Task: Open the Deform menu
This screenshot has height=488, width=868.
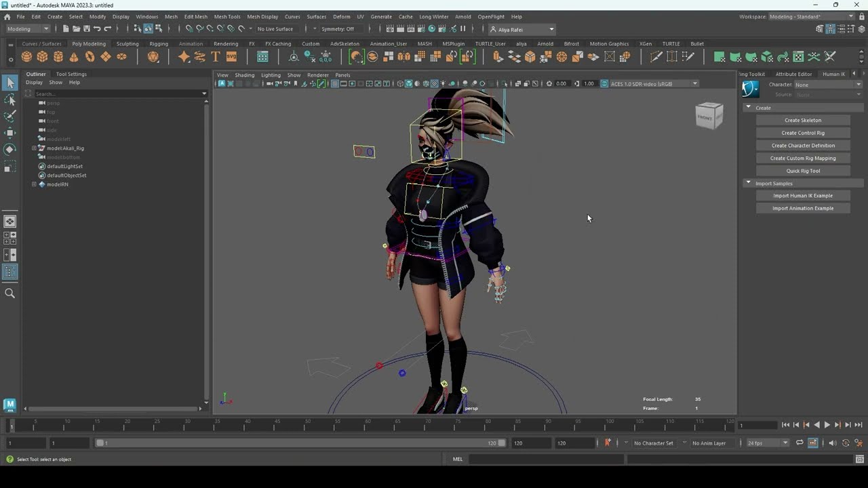Action: [x=342, y=16]
